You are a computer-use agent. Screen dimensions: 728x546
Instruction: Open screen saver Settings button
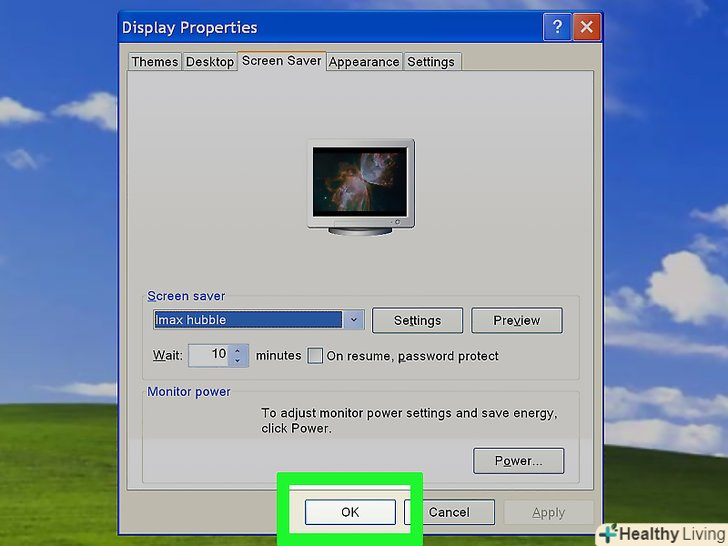[417, 320]
